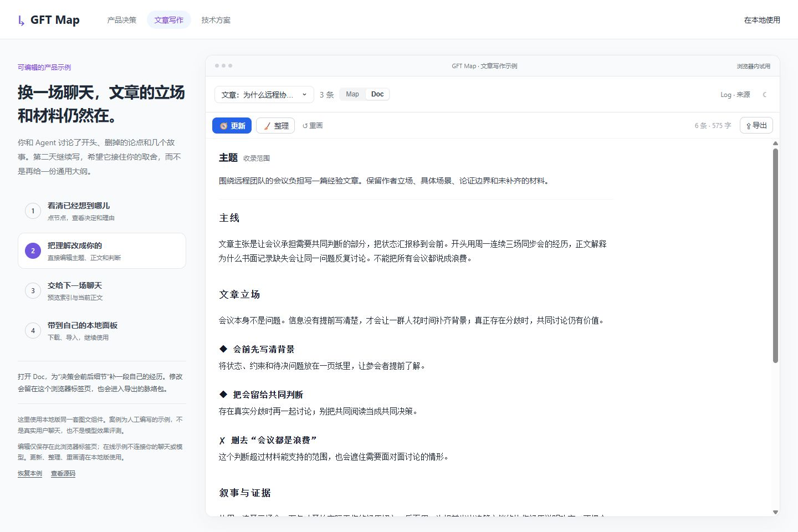Click the 主题 description paragraph about 远程团队
The image size is (798, 532).
click(x=385, y=181)
